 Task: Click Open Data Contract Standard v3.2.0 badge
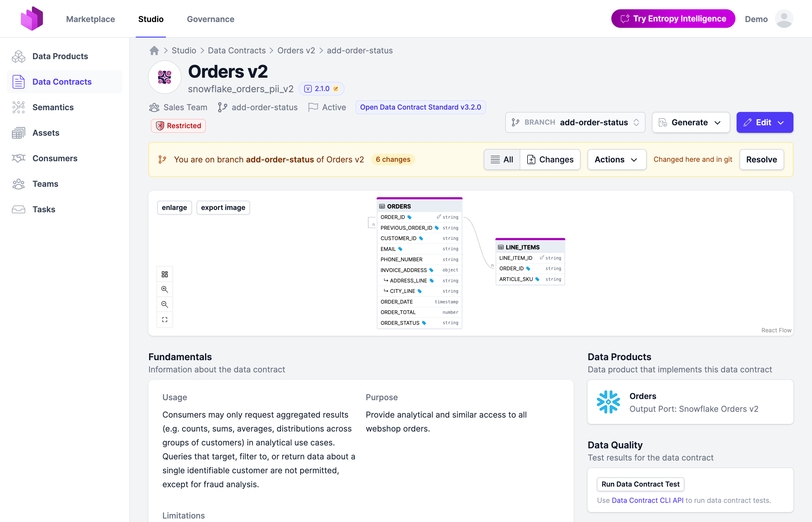[420, 107]
